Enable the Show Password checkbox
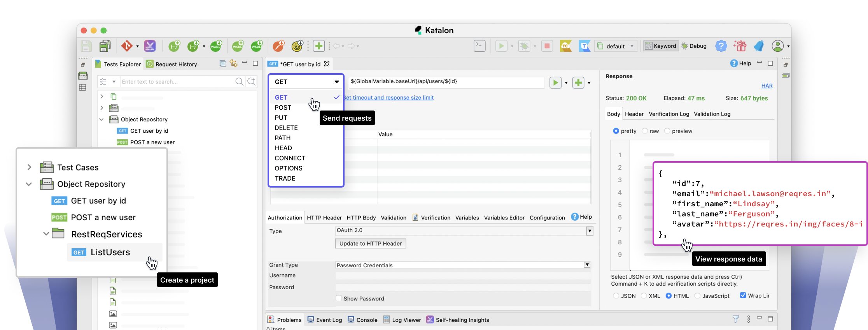 pyautogui.click(x=339, y=298)
